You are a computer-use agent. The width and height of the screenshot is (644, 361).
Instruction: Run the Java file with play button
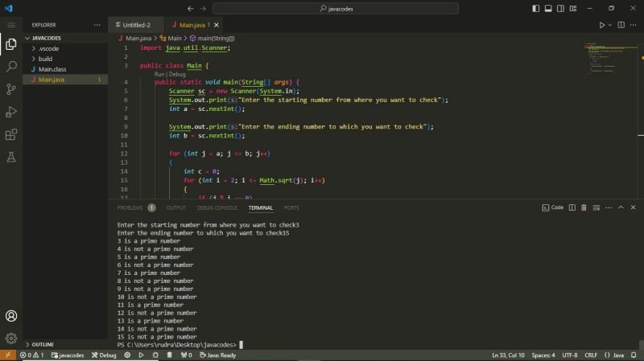[601, 25]
